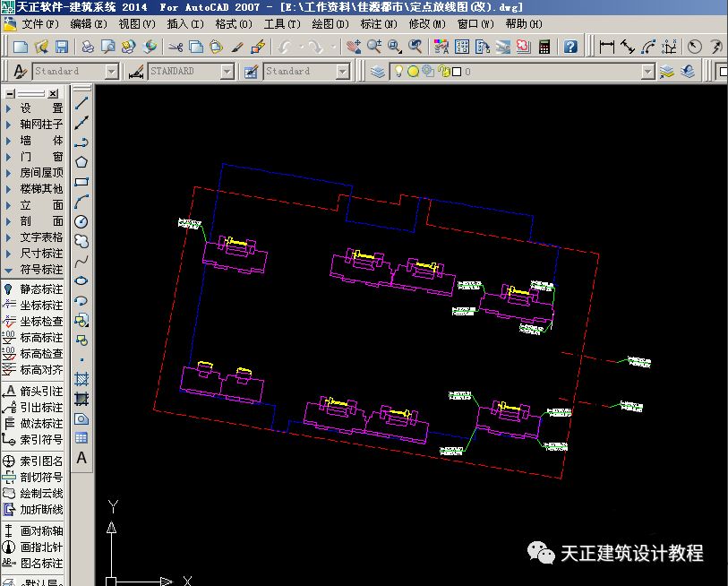Viewport: 728px width, 586px height.
Task: Select the Table tool
Action: tap(81, 438)
